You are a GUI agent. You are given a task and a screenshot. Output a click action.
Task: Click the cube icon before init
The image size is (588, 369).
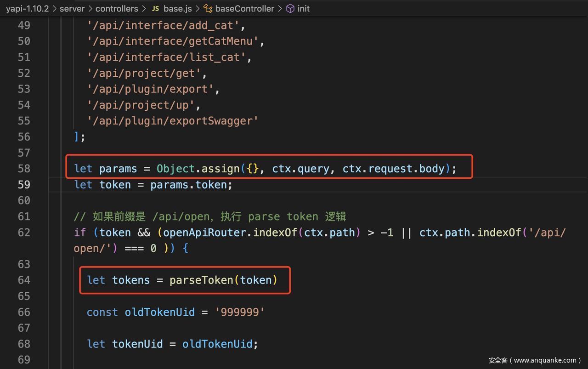tap(290, 9)
